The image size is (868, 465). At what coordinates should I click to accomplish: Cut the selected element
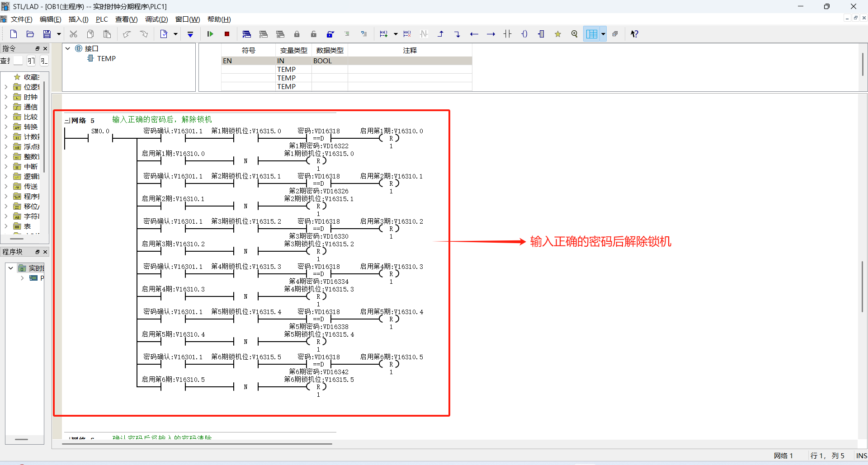coord(73,34)
